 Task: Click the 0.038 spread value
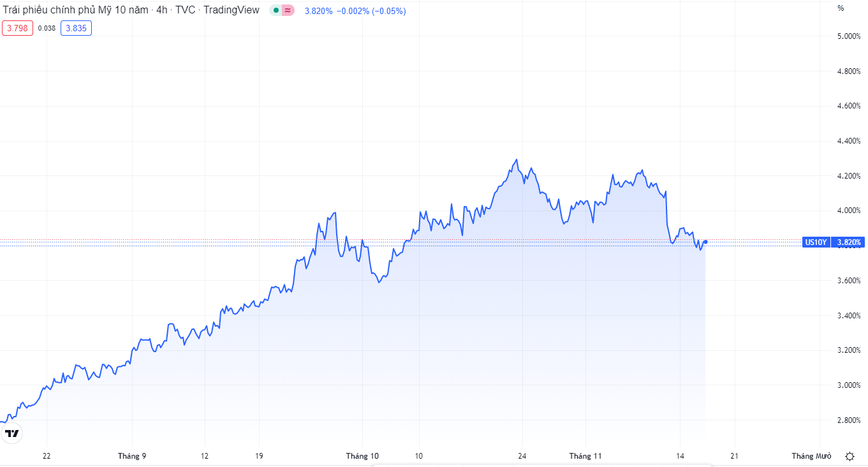tap(47, 28)
